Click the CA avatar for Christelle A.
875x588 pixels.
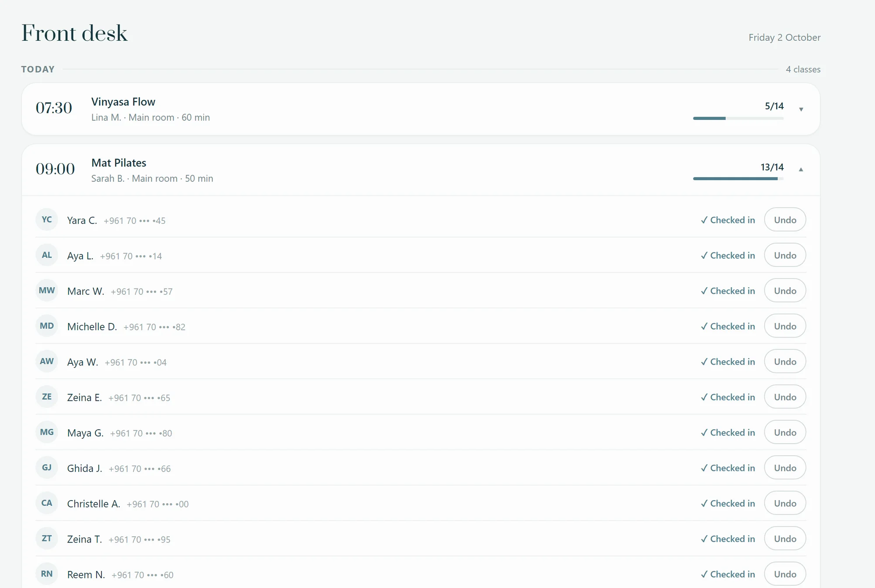coord(47,503)
